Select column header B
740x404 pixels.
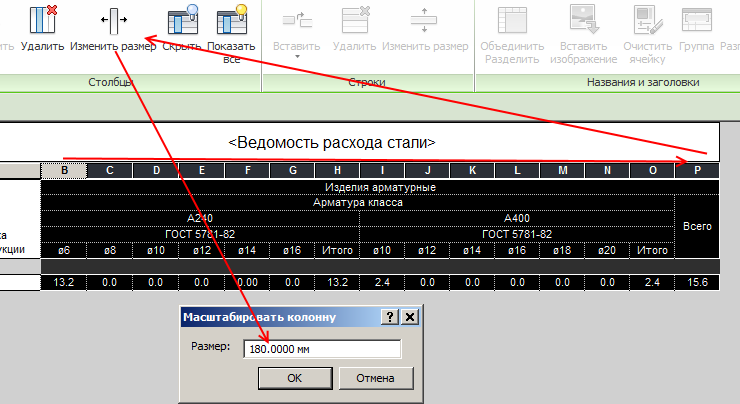(64, 170)
